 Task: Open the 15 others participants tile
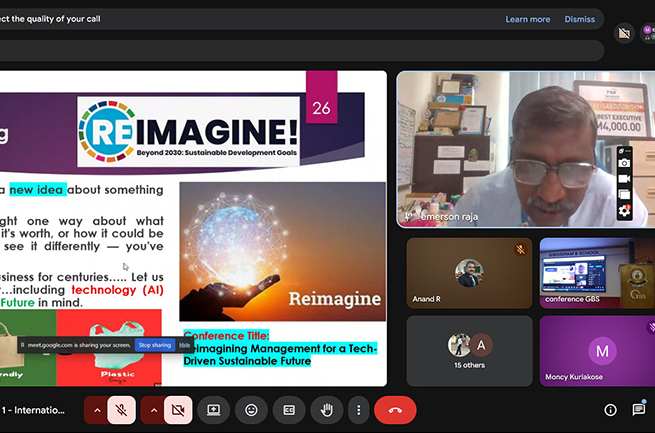click(x=469, y=351)
